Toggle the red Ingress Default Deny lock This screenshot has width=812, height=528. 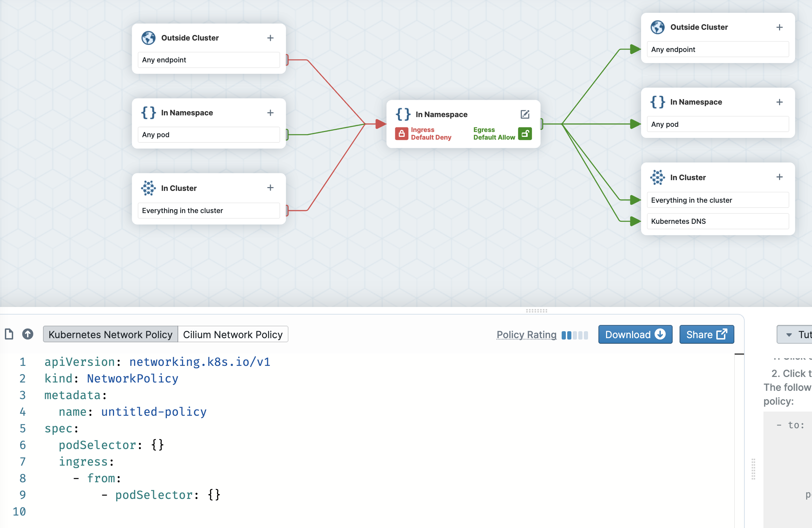[401, 134]
